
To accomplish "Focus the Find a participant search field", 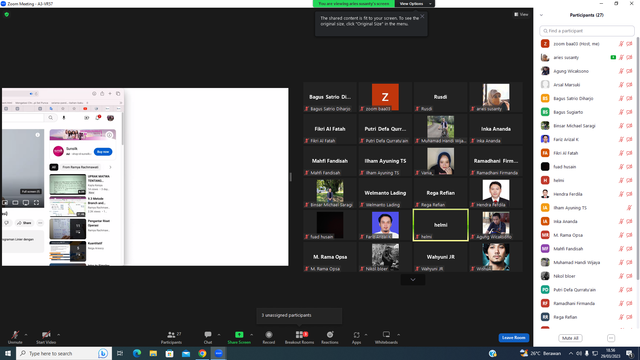I will click(587, 31).
